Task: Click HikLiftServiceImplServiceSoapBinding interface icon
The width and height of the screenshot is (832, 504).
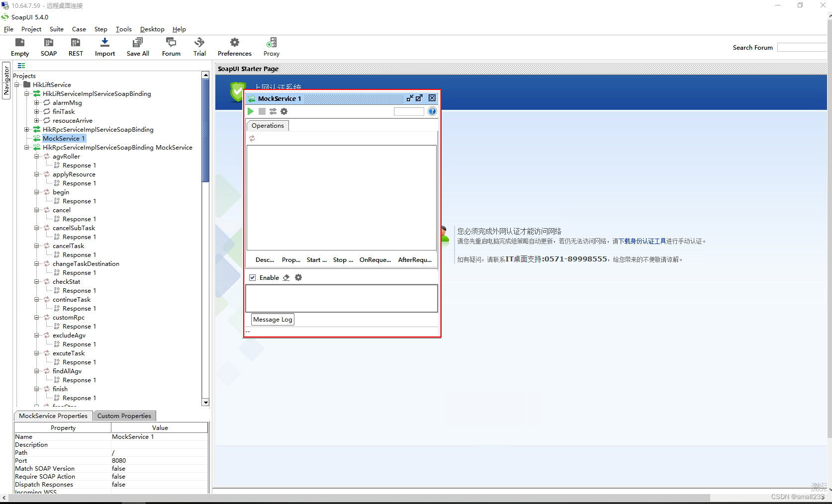Action: [37, 93]
